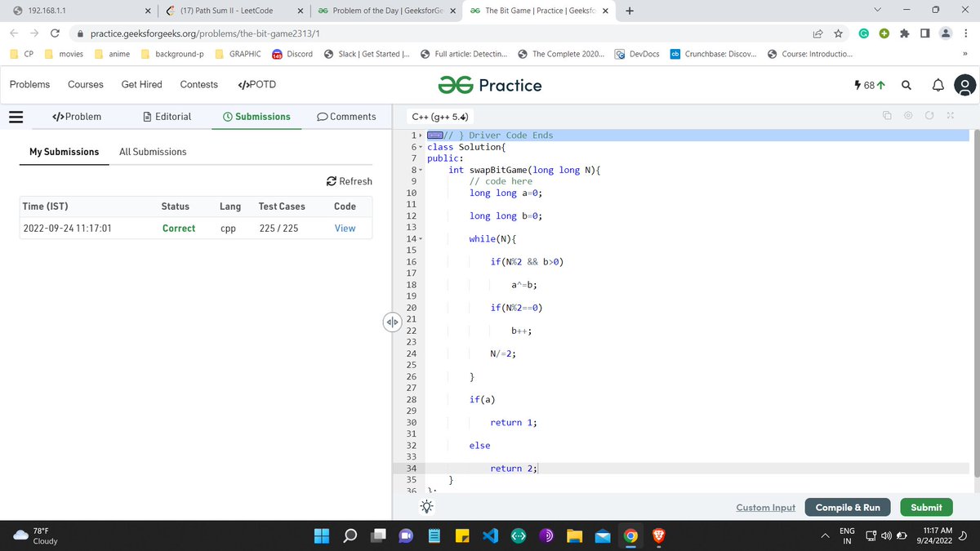
Task: Reload the page in Chrome
Action: pos(55,33)
